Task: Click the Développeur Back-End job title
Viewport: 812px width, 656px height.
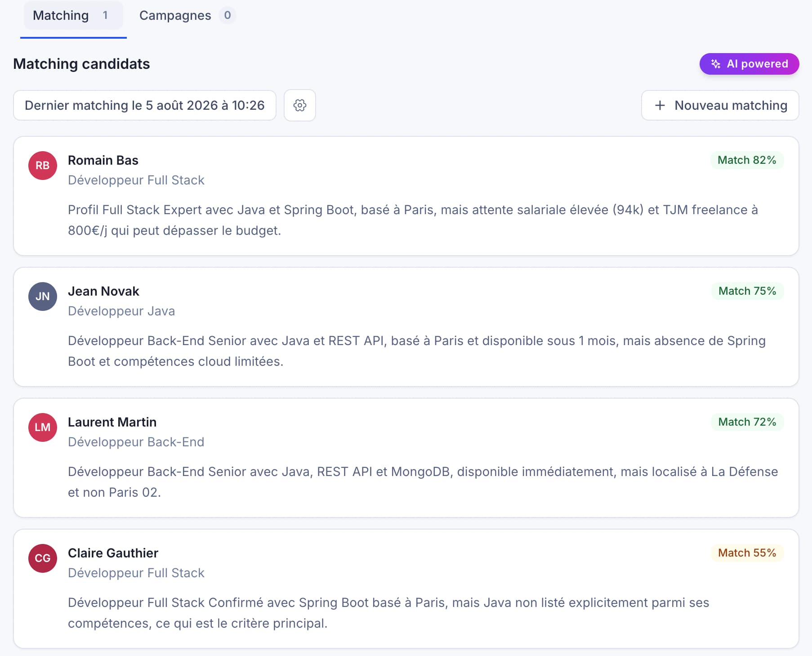Action: (136, 442)
